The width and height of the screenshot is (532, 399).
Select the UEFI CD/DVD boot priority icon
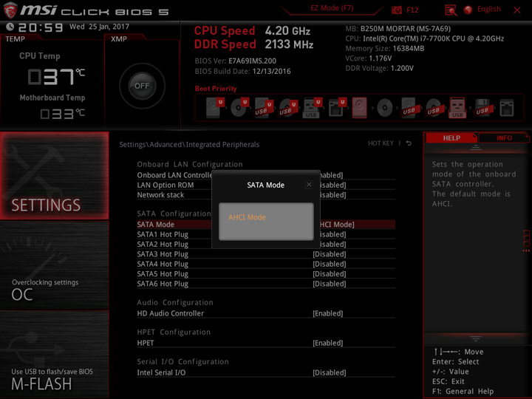(239, 108)
